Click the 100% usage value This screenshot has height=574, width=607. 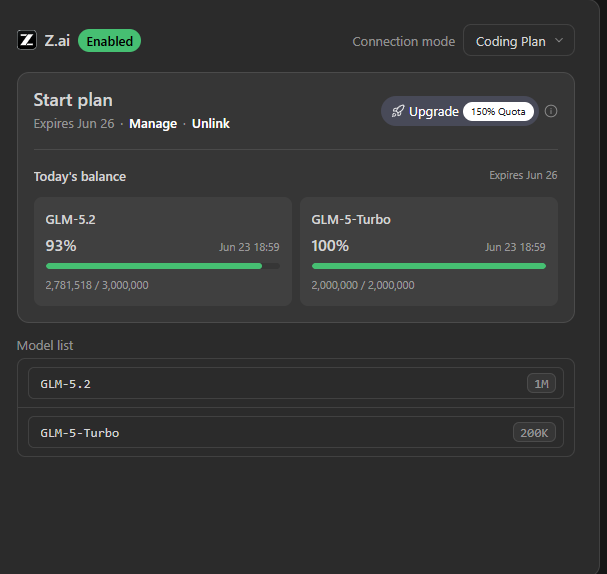(330, 246)
